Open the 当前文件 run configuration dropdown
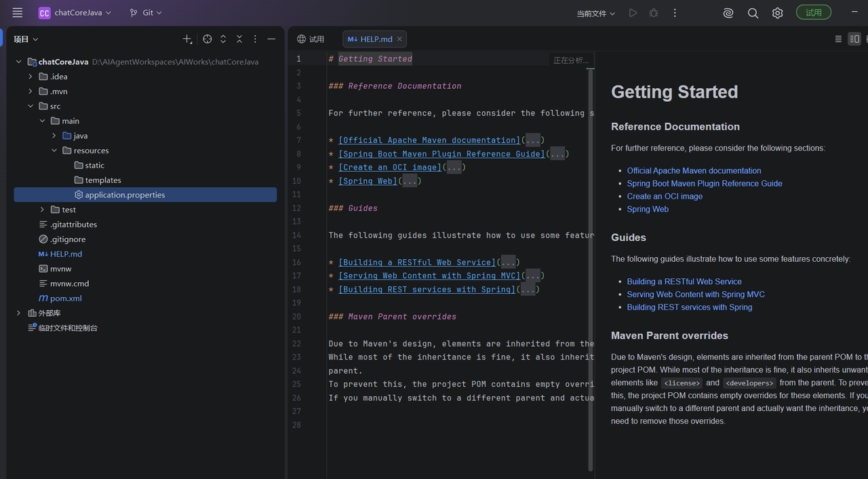868x479 pixels. tap(596, 14)
